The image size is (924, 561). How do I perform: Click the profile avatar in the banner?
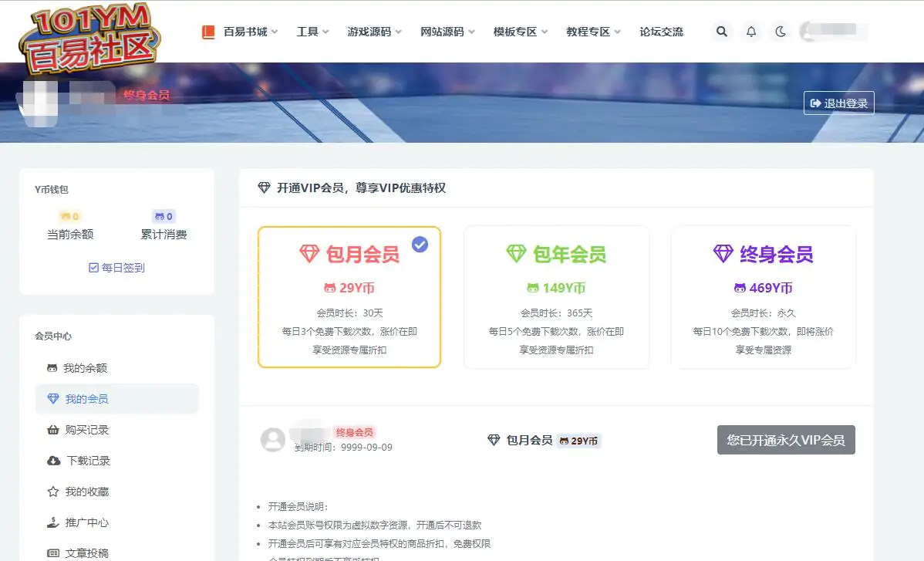pyautogui.click(x=40, y=103)
